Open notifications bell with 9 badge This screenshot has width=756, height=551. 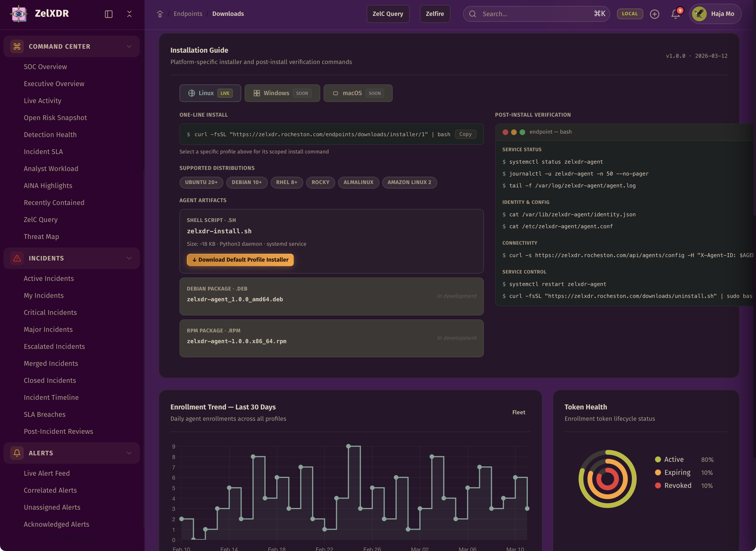click(676, 14)
